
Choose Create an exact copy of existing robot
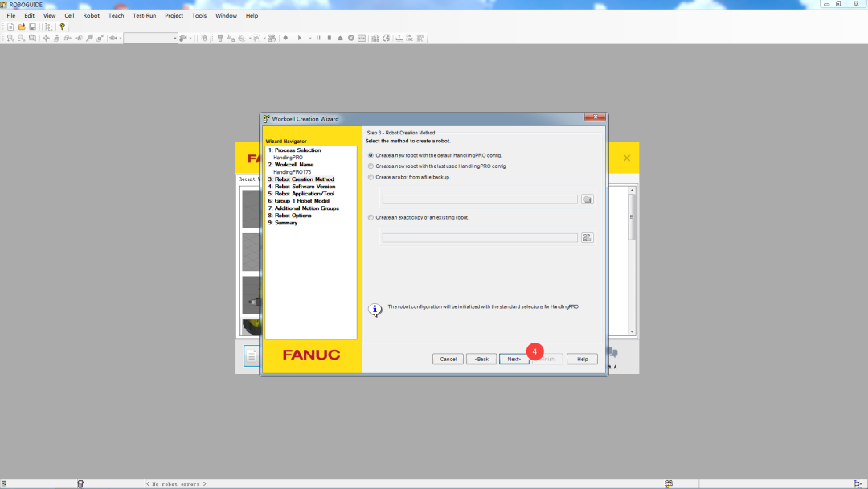371,218
